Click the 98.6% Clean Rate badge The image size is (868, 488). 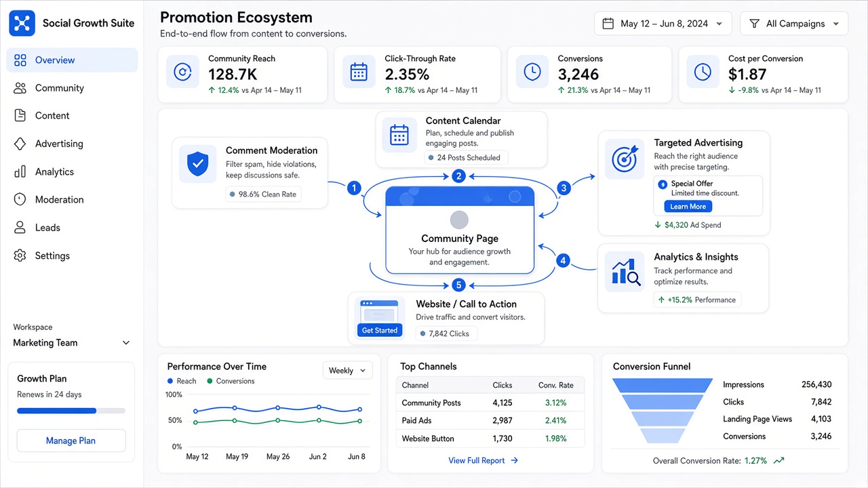click(x=264, y=194)
